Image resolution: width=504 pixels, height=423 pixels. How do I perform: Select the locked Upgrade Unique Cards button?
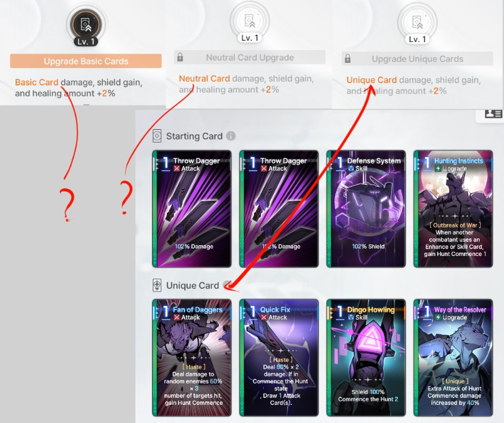pyautogui.click(x=417, y=59)
